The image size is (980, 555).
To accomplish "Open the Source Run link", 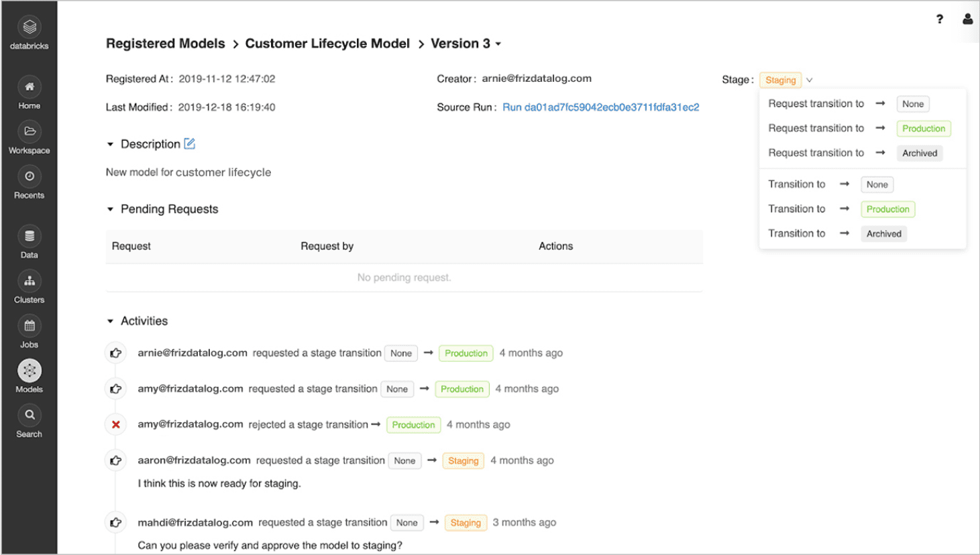I will coord(600,107).
